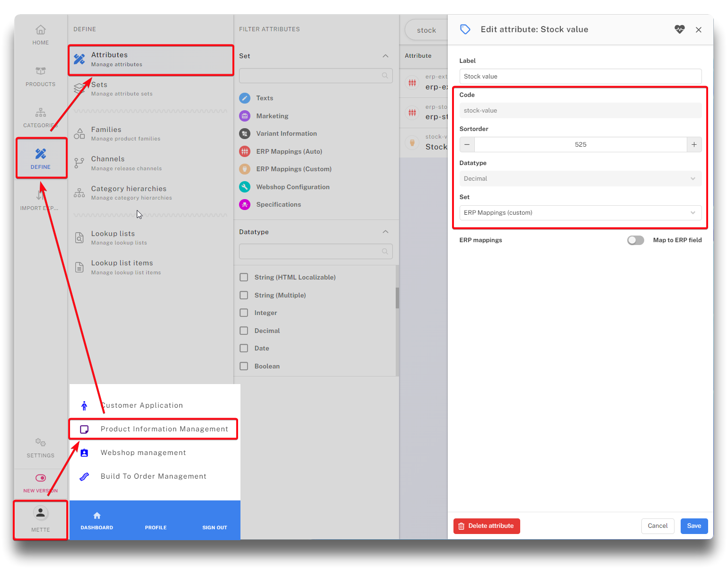Click the Save button

694,526
